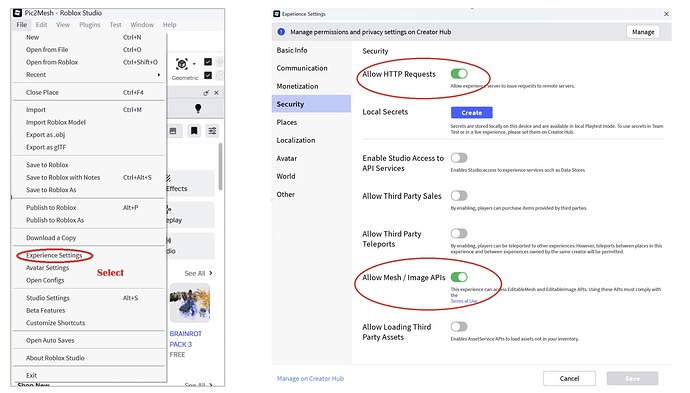Open the Window menu

142,25
